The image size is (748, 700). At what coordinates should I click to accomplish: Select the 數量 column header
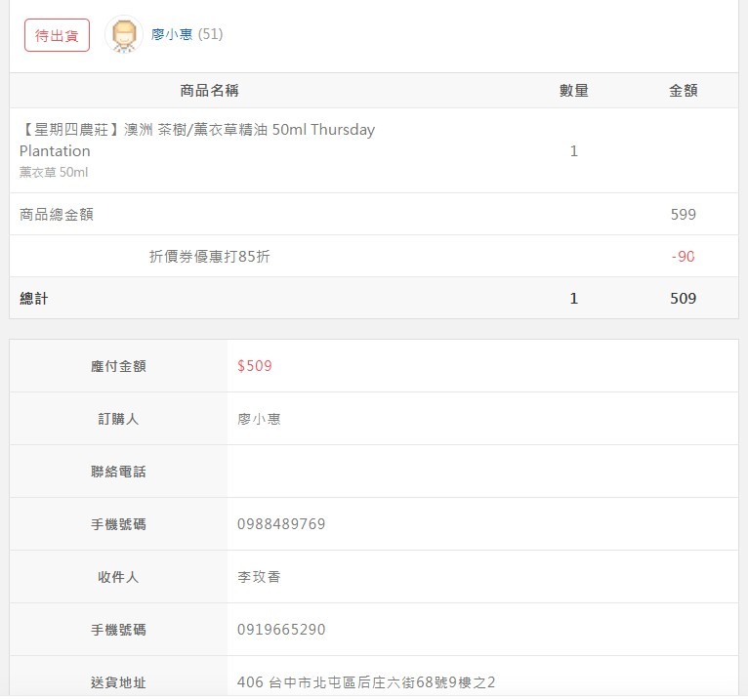[574, 90]
